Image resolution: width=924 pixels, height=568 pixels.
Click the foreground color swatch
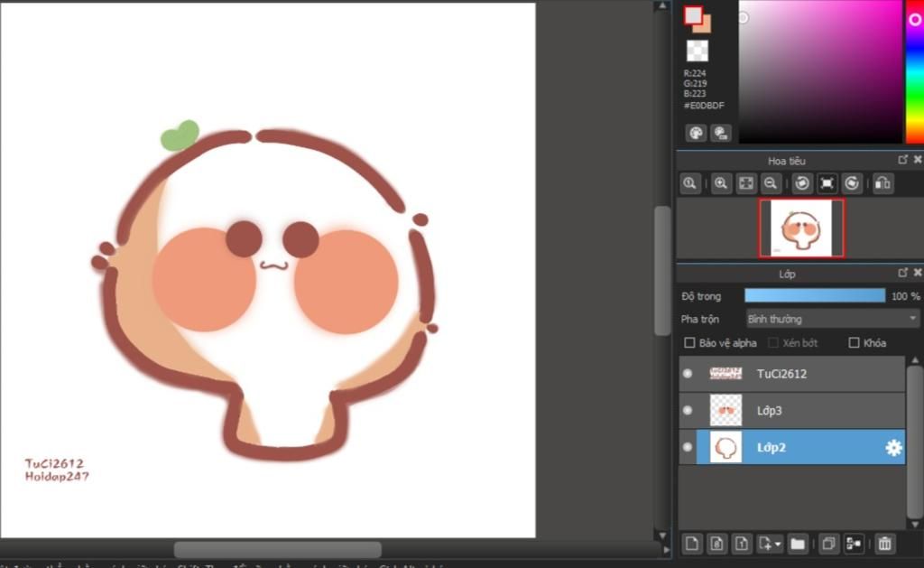coord(693,15)
